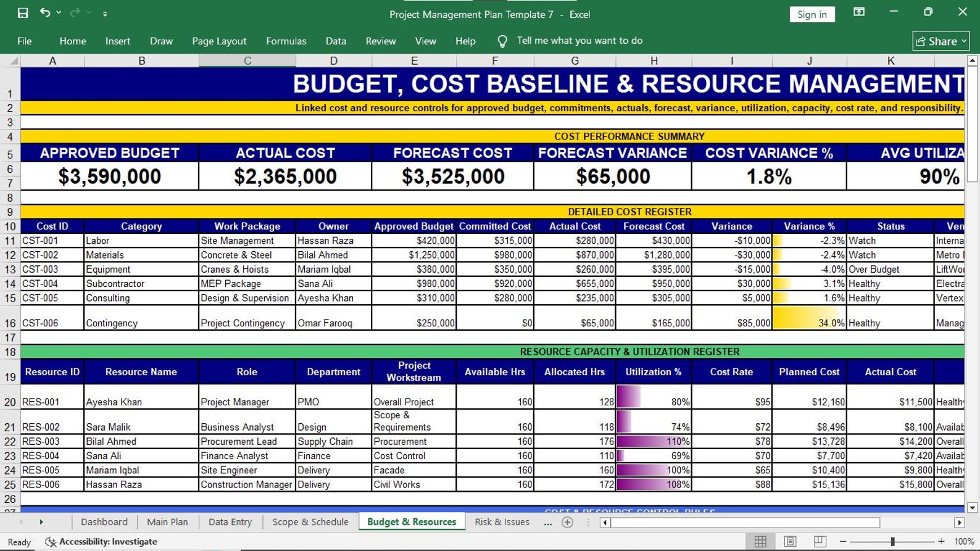Click the Redo arrow icon
Screen dimensions: 980x551
point(75,12)
